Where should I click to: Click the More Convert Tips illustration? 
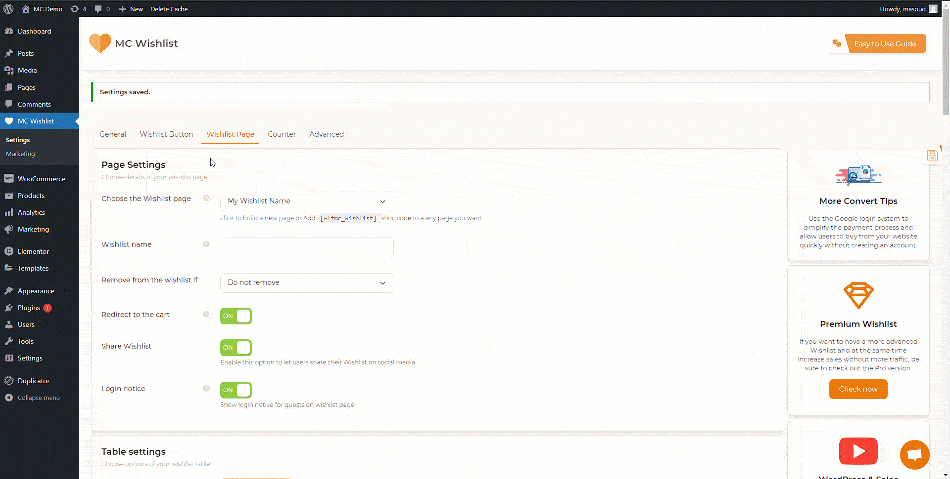pos(859,175)
